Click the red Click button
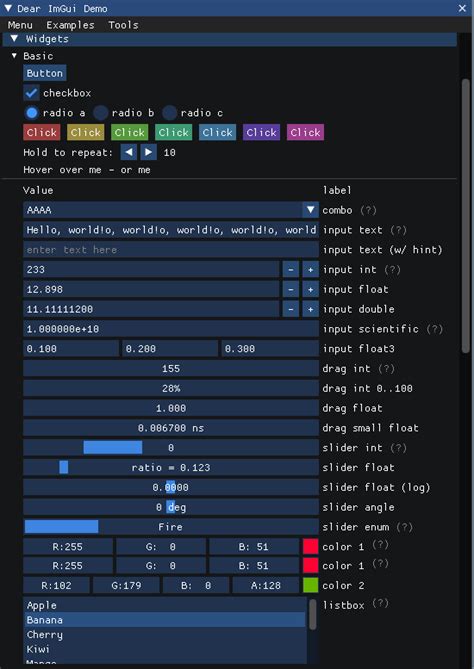This screenshot has width=474, height=669. pos(42,132)
